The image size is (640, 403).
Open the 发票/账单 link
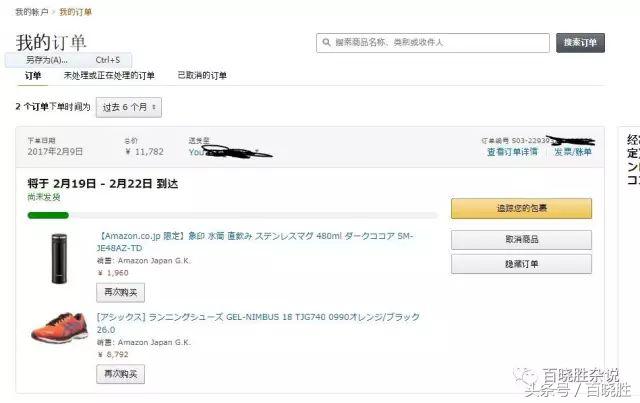pyautogui.click(x=573, y=152)
